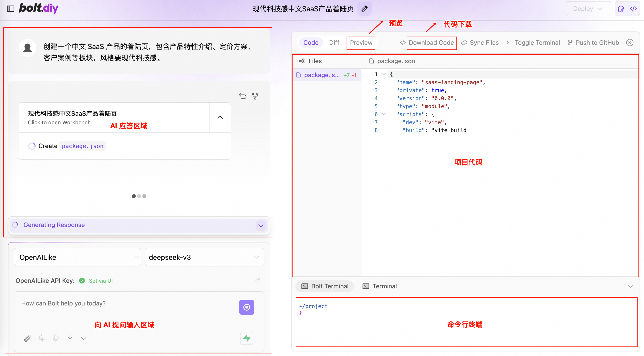Switch to chat view toggle in header
The height and width of the screenshot is (356, 644).
point(621,9)
